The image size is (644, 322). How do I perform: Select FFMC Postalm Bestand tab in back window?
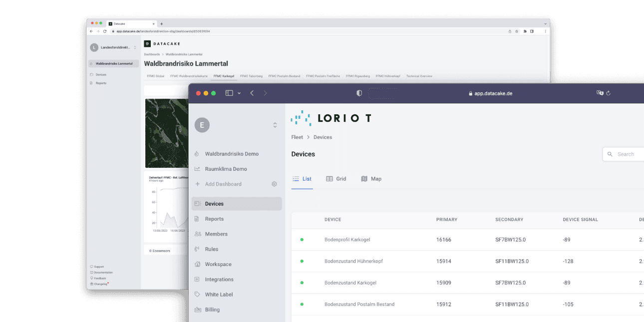coord(285,76)
